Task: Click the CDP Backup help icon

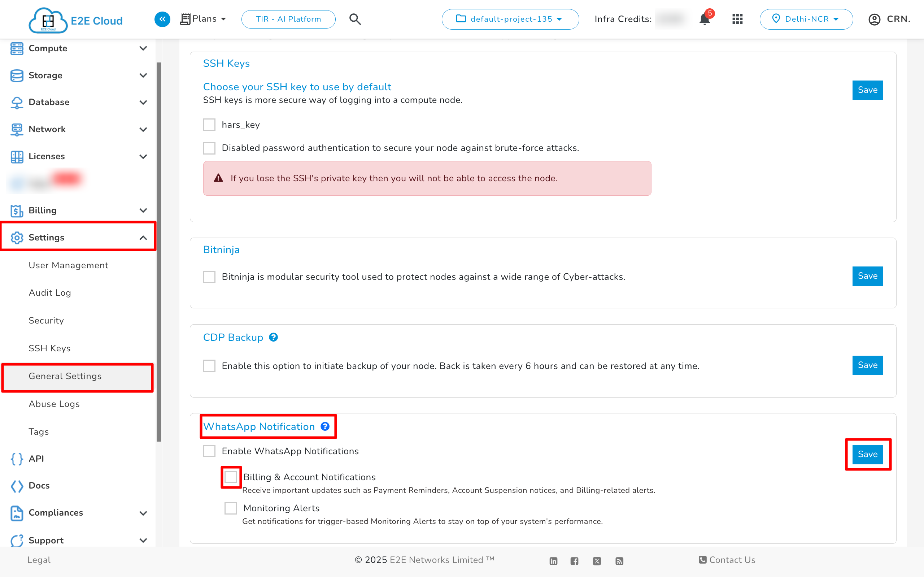Action: [x=274, y=337]
